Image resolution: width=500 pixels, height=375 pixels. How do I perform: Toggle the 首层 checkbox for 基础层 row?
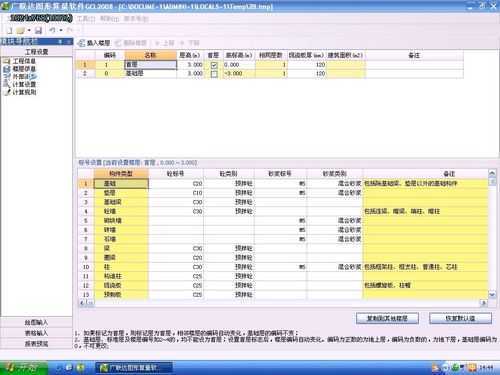tap(214, 74)
